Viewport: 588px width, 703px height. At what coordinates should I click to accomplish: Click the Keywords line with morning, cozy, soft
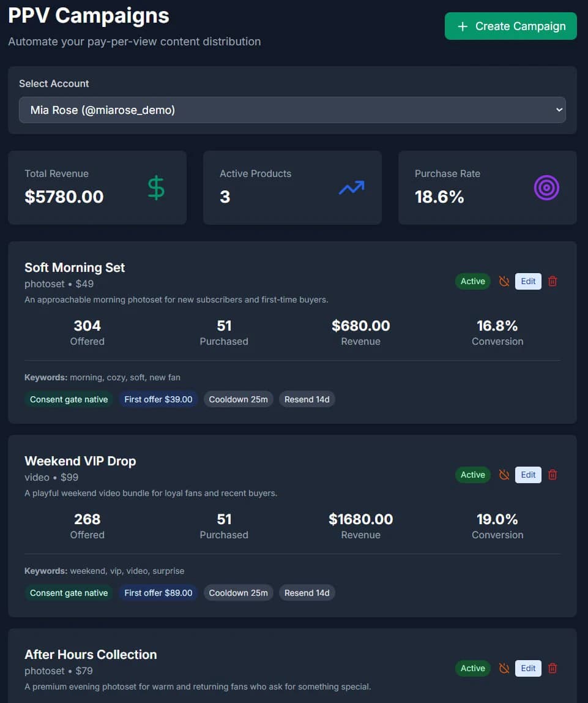pyautogui.click(x=103, y=377)
